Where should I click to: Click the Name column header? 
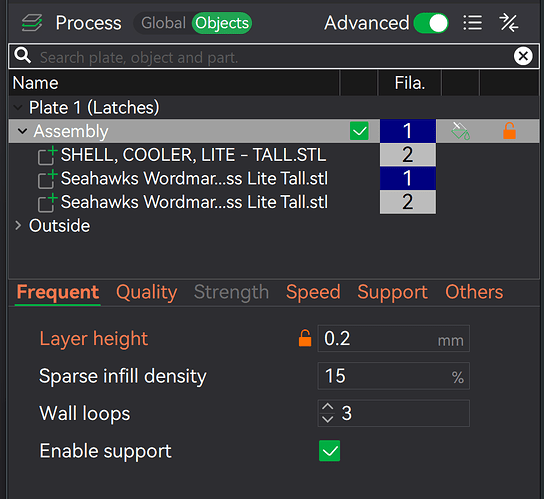(x=174, y=83)
